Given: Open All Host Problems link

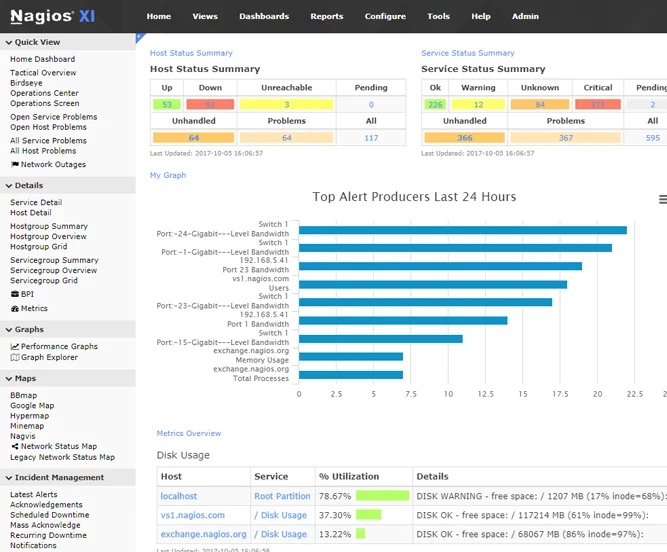Looking at the screenshot, I should coord(43,151).
